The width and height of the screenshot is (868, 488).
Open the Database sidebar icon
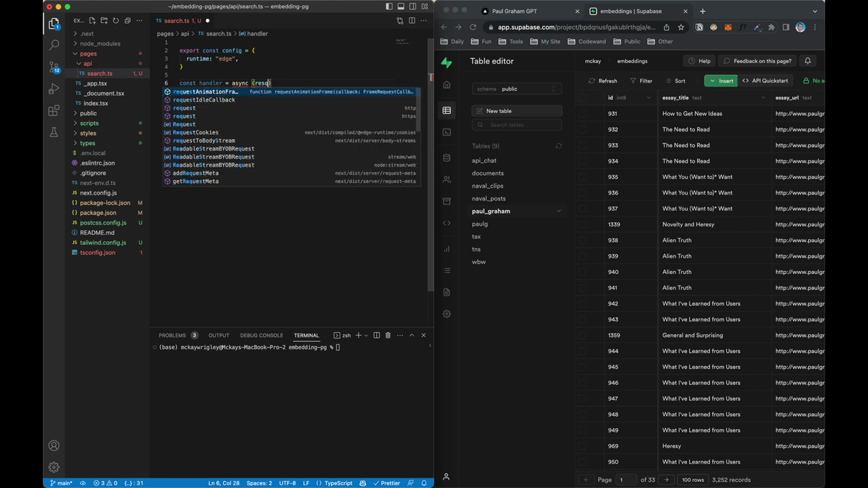[x=446, y=158]
